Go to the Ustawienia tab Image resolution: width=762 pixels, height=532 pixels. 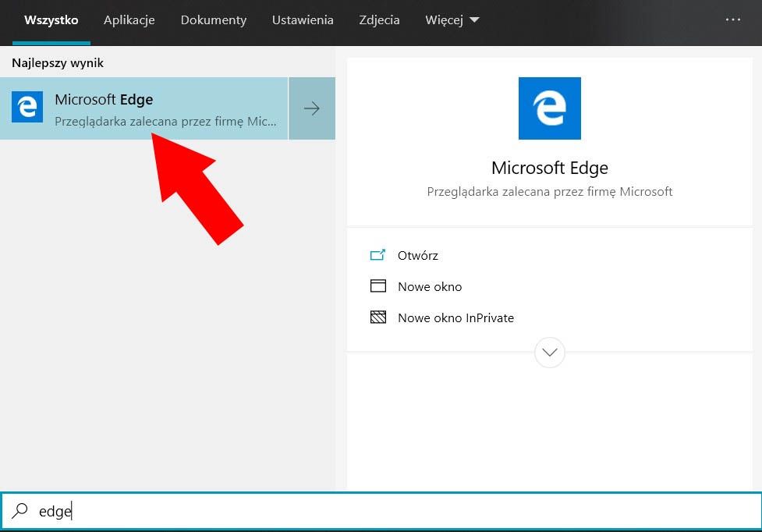tap(303, 20)
